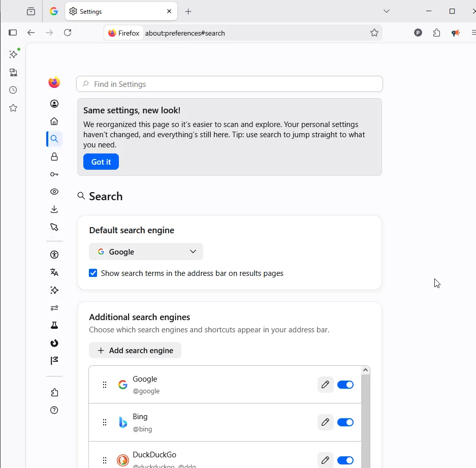Dismiss the banner with Got it
476x468 pixels.
101,162
